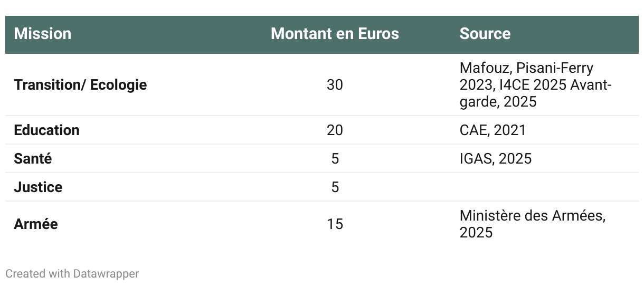Select the Education row label
644x286 pixels.
pyautogui.click(x=46, y=130)
